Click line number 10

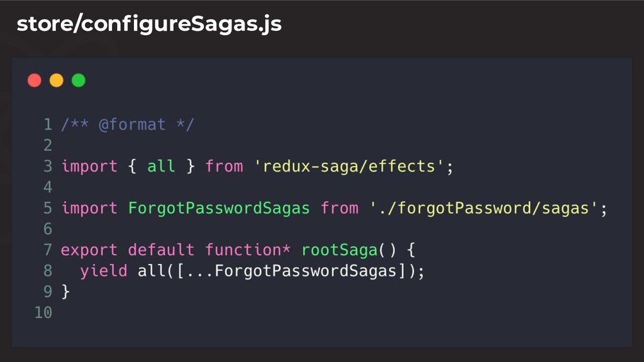[43, 313]
